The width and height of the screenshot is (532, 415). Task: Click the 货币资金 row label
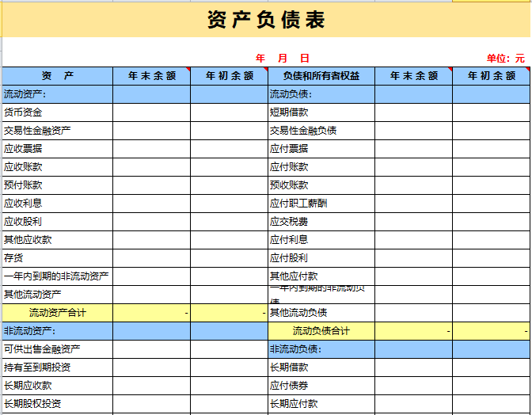point(57,112)
